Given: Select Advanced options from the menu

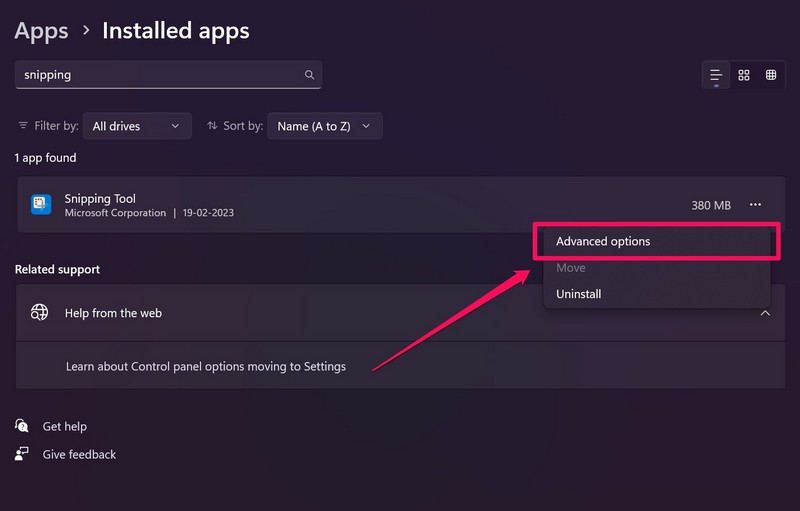Looking at the screenshot, I should coord(603,242).
